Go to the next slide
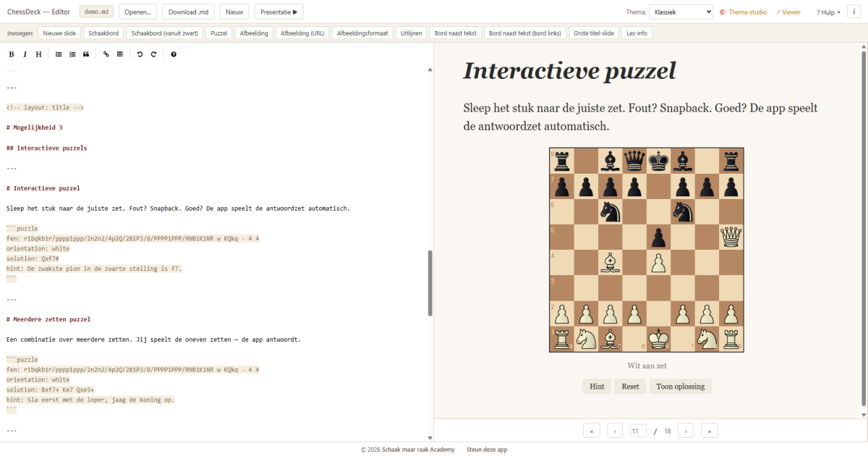The width and height of the screenshot is (868, 456). pos(686,431)
